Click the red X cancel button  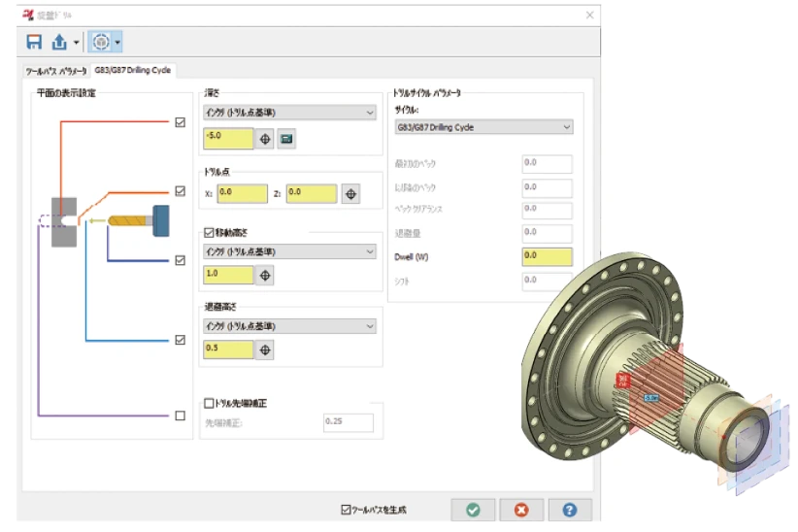(x=521, y=510)
